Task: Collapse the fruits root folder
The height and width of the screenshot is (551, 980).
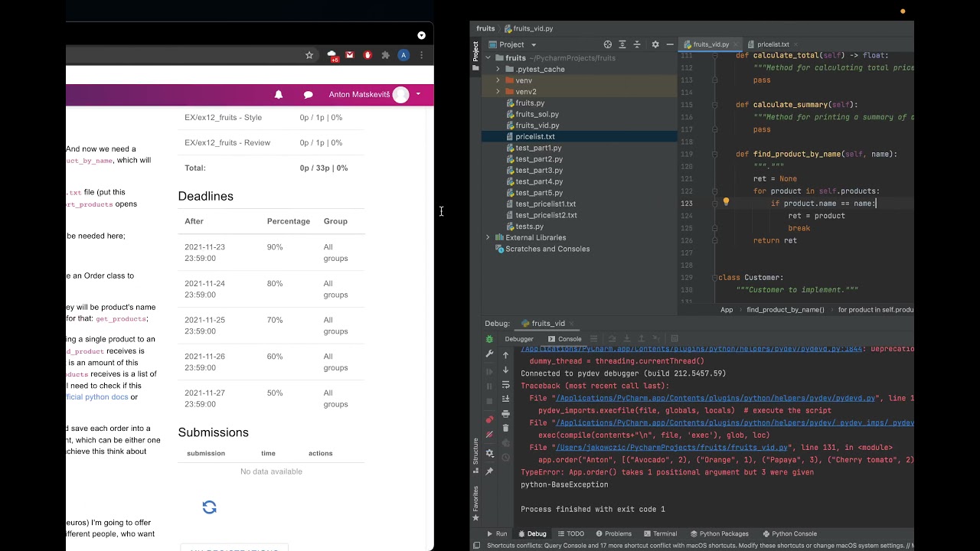Action: [488, 58]
